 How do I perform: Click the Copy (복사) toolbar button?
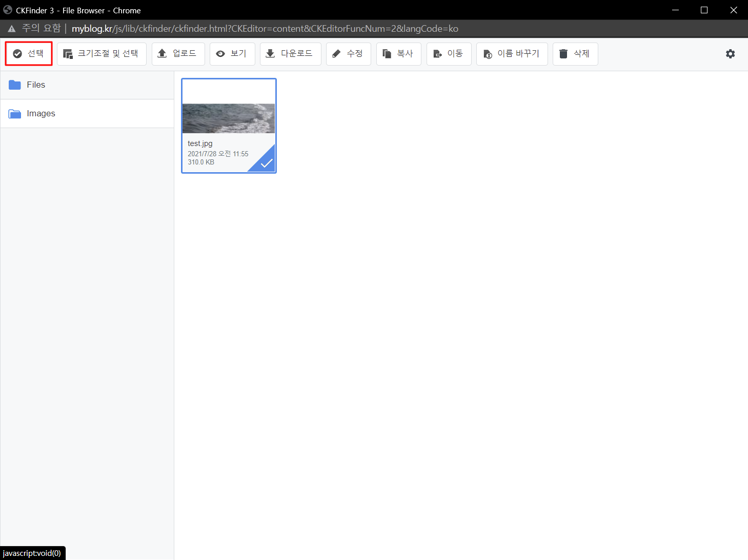(398, 54)
